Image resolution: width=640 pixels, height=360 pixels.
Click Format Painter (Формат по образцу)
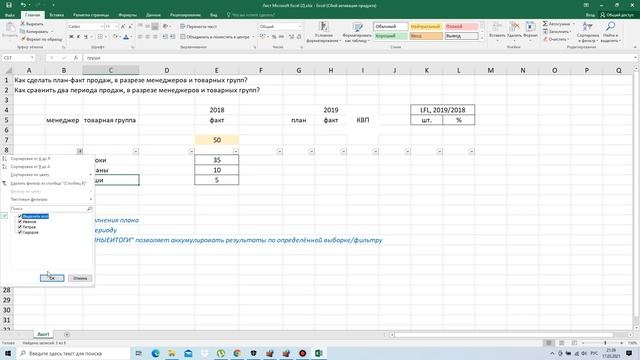[42, 39]
